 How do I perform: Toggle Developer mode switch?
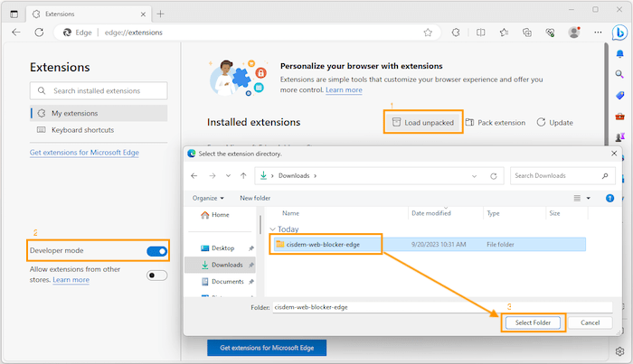(x=156, y=250)
